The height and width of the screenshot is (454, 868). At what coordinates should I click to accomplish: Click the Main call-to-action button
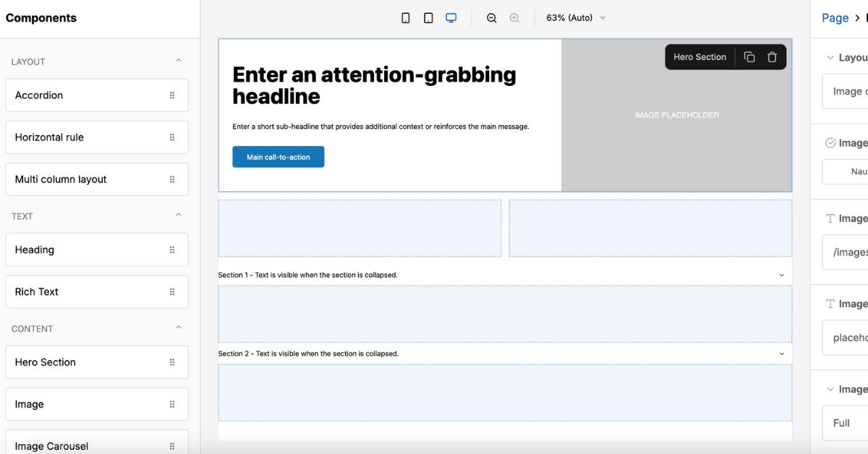[278, 156]
